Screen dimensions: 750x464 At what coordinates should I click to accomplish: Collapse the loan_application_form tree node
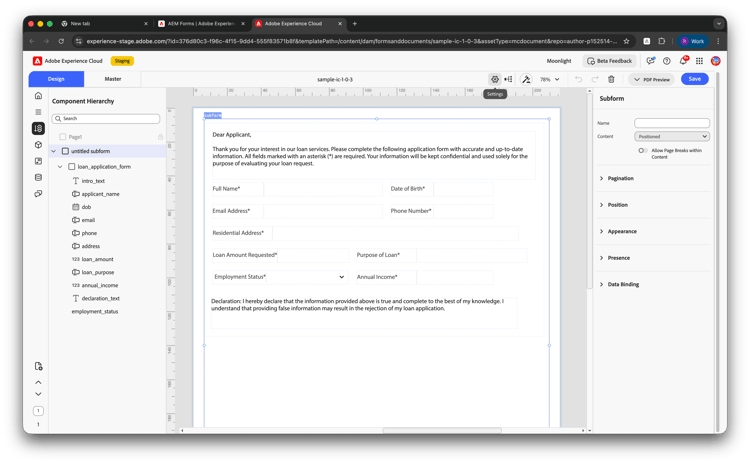pos(60,166)
